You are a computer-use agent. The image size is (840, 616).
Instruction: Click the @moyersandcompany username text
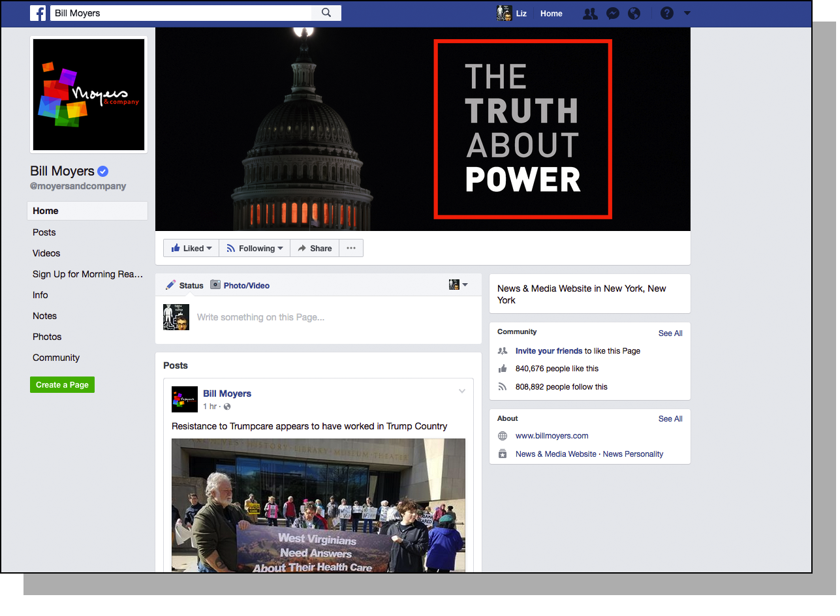click(x=78, y=186)
